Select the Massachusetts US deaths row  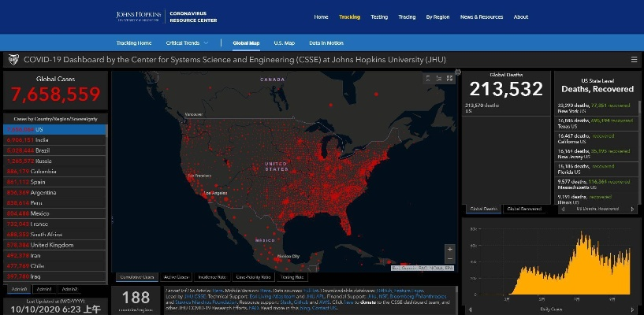click(596, 184)
